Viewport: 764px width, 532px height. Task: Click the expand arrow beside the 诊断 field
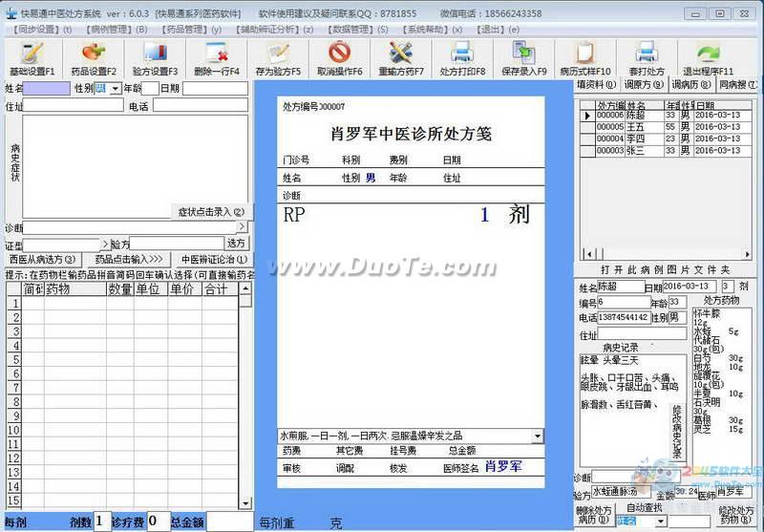click(241, 227)
